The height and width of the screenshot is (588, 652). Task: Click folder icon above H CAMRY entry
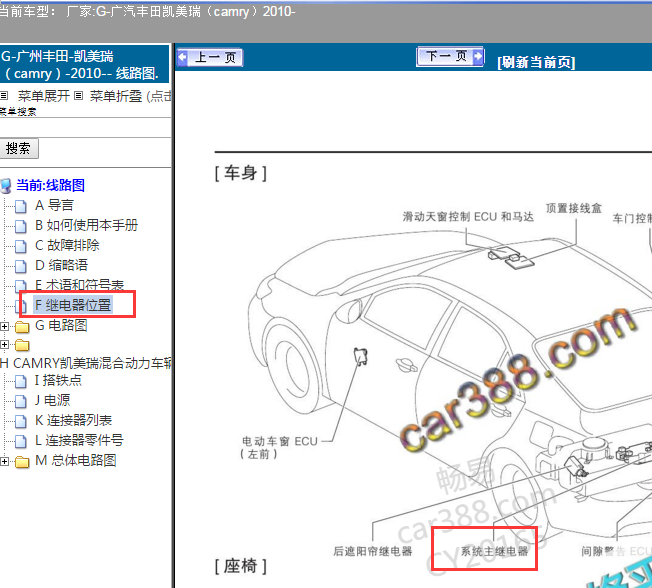tap(22, 345)
